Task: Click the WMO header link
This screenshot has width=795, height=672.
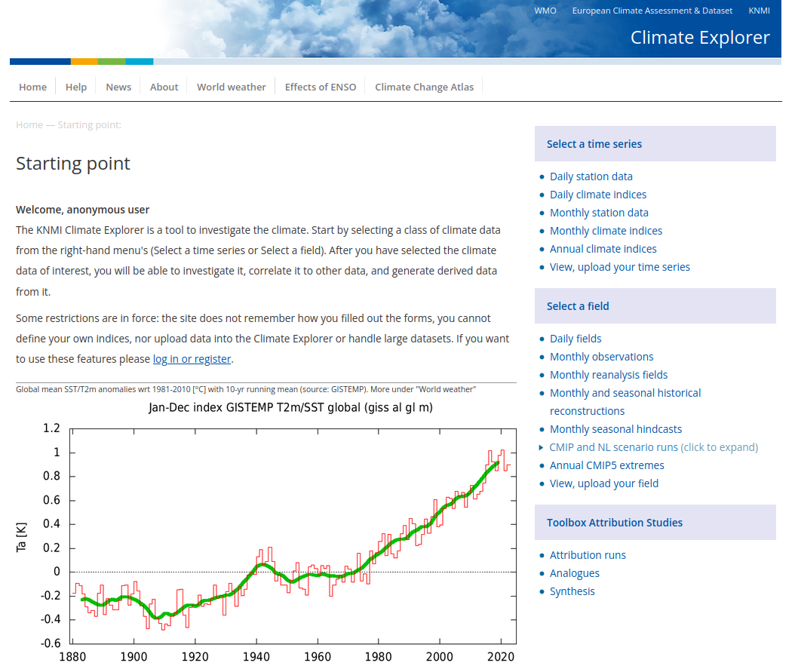Action: [545, 11]
